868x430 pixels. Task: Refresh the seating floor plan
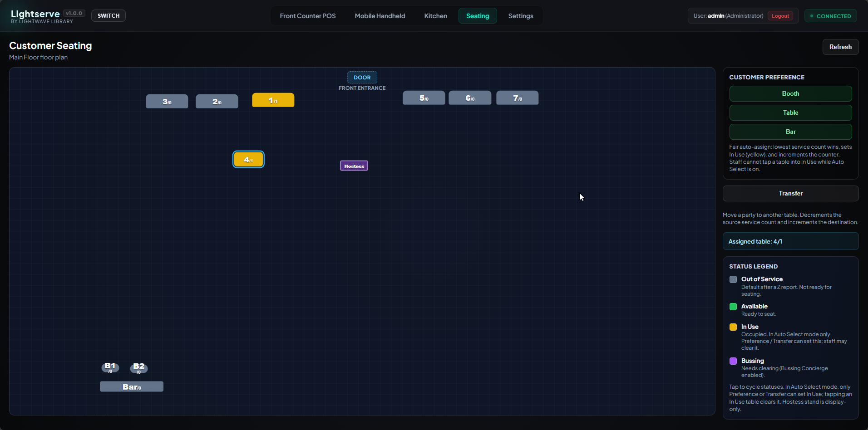[x=840, y=47]
